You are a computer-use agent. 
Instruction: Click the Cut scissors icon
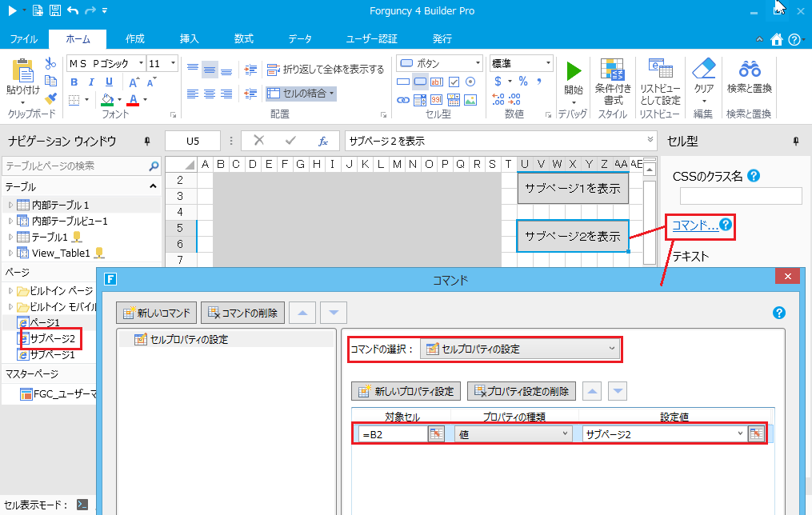(x=50, y=63)
